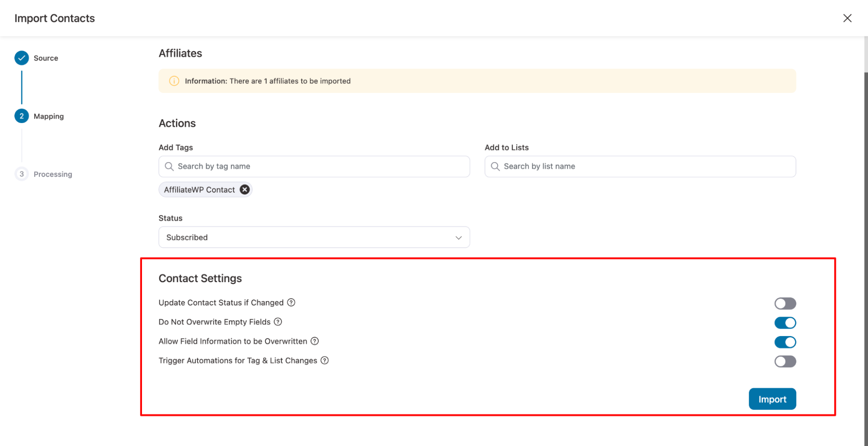Click help icon next to Do Not Overwrite Empty Fields

pos(278,322)
